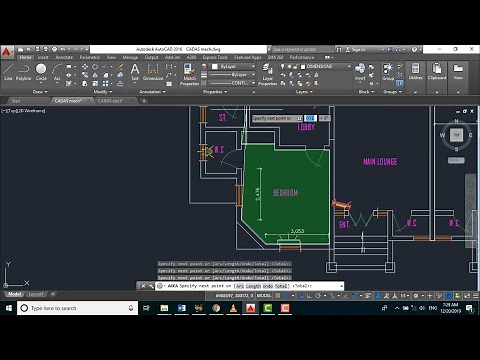Switch to the Annotate ribbon tab
This screenshot has width=480, height=360.
[64, 57]
